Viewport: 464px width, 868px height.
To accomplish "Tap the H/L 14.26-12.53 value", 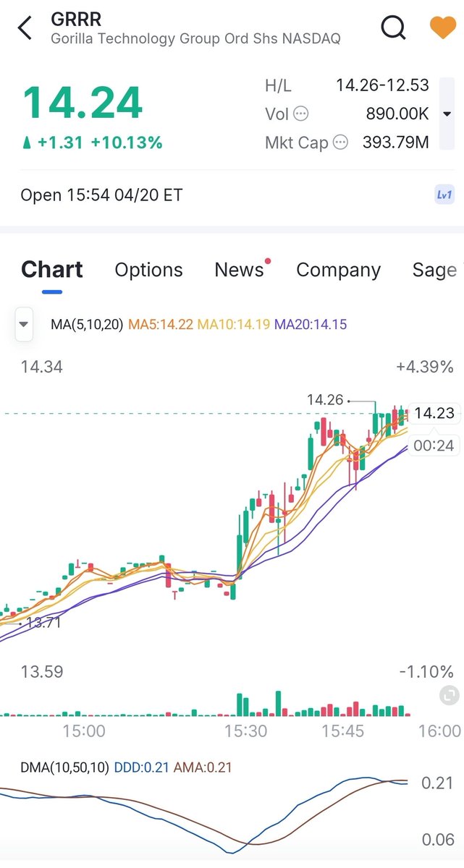I will (x=382, y=85).
